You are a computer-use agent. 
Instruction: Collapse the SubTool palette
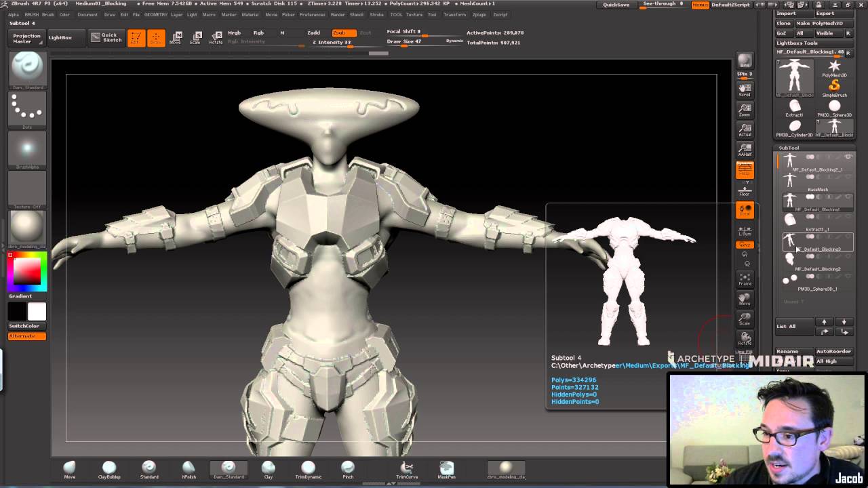point(789,148)
